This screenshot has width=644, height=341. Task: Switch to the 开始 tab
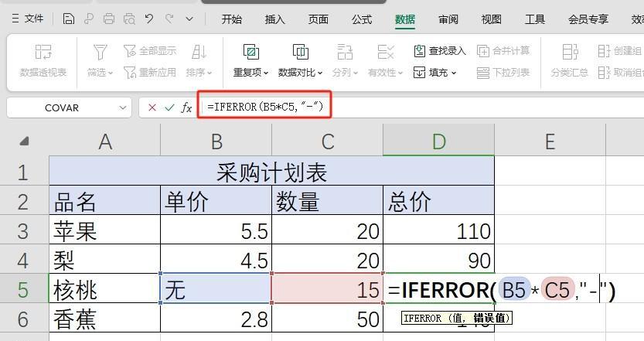point(232,19)
